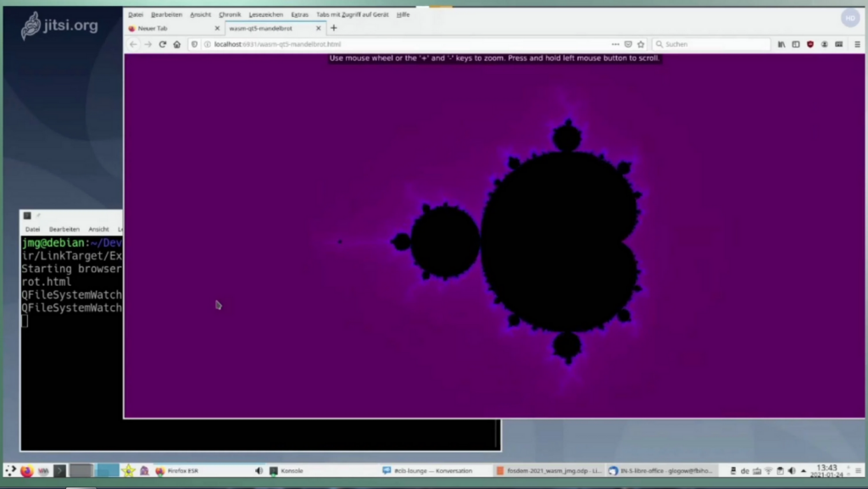Open the Lesezeichen menu

(x=265, y=14)
